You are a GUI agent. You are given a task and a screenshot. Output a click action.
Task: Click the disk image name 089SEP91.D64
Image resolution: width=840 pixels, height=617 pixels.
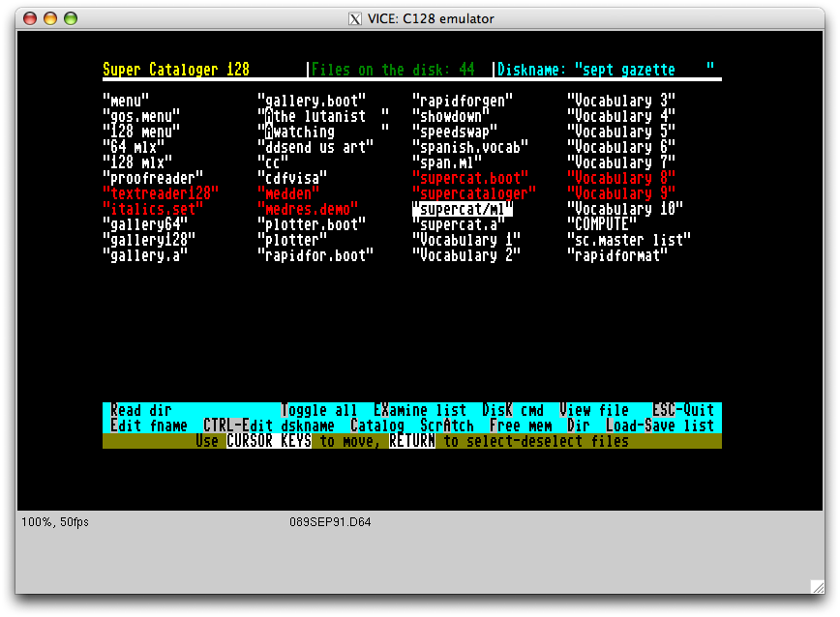click(x=330, y=522)
